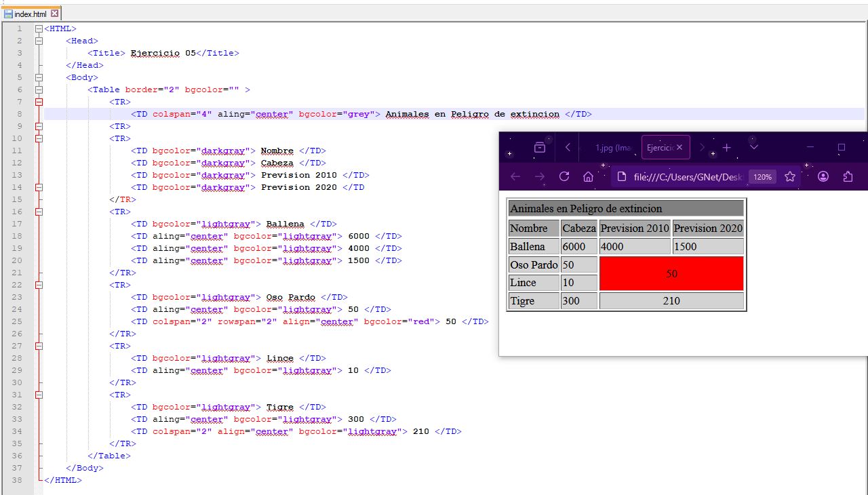Click the workspaces icon in browser tab bar

540,148
